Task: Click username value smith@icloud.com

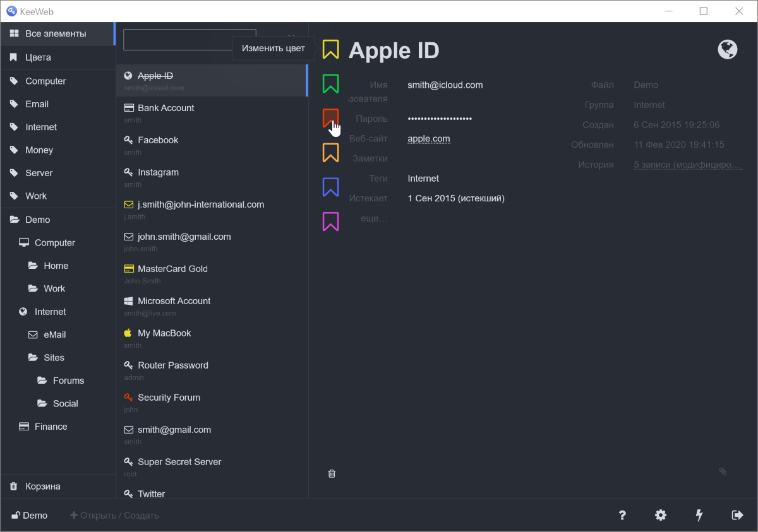Action: click(x=445, y=85)
